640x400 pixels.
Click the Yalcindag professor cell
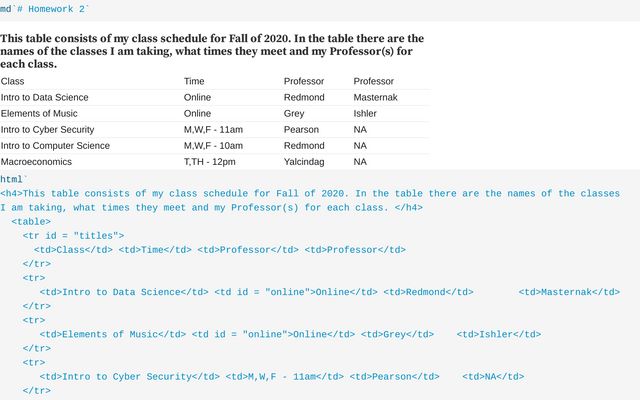coord(304,162)
